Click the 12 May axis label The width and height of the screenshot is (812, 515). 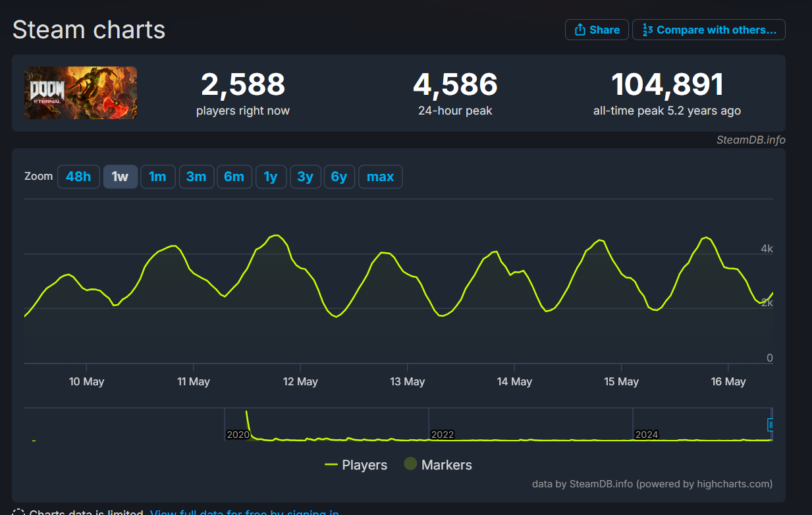300,382
